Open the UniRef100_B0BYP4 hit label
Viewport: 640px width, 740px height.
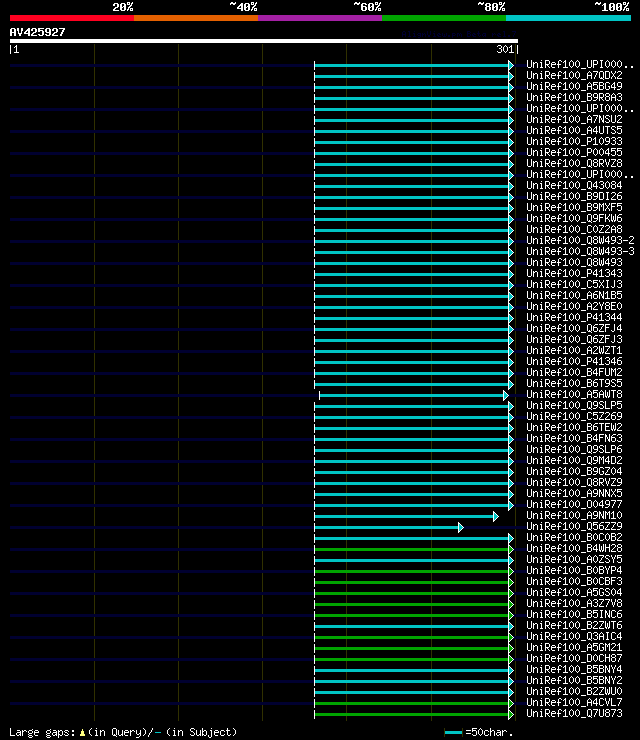coord(574,570)
